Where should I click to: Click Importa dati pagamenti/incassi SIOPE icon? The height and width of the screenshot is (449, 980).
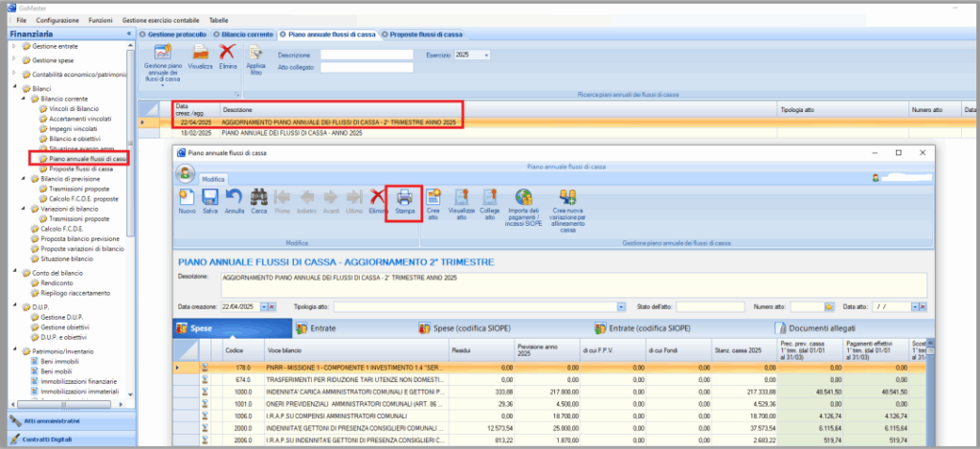523,198
